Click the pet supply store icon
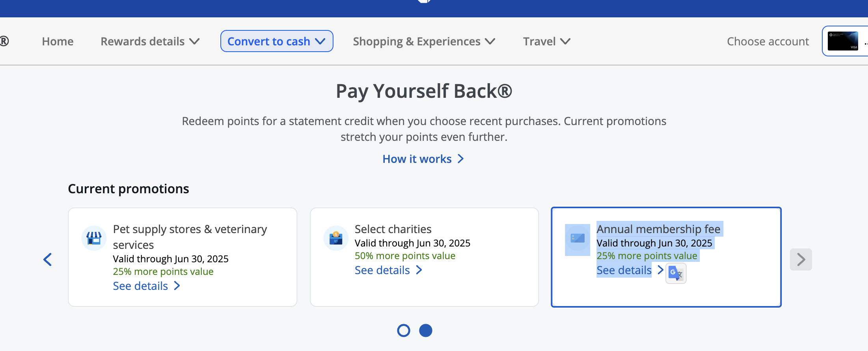 click(x=94, y=238)
